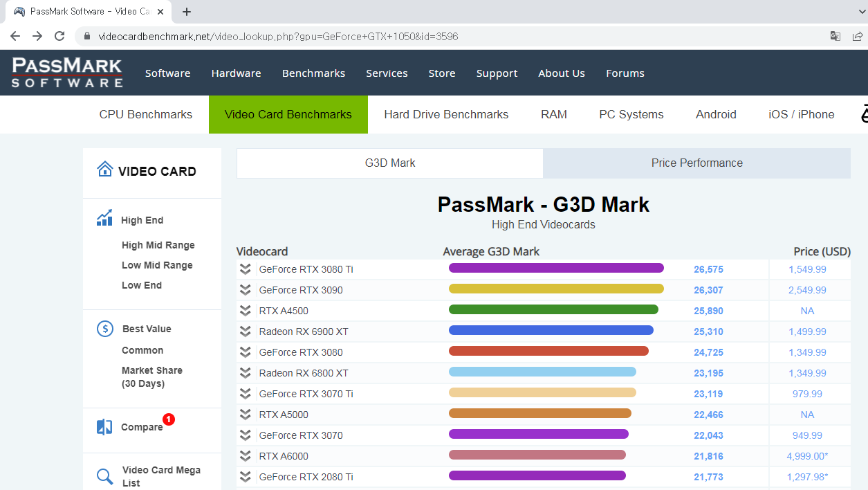Screen dimensions: 868x490
Task: Go to the PC Systems section
Action: [631, 115]
